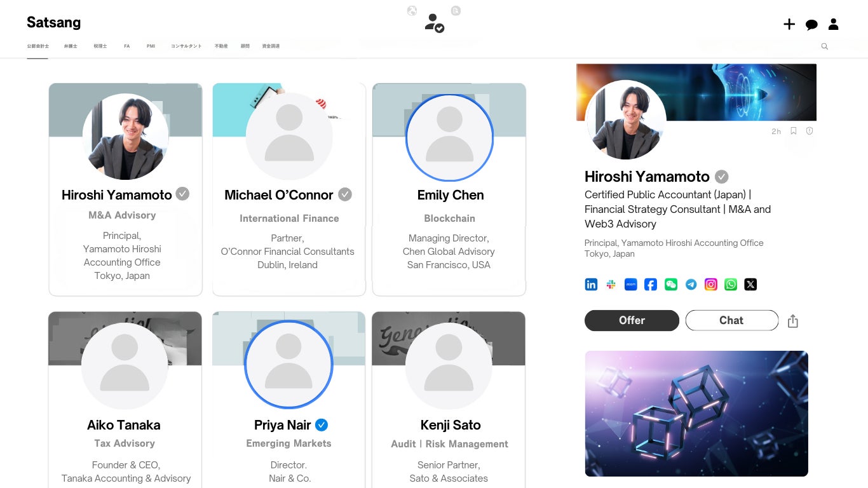This screenshot has width=868, height=488.
Task: Click the Offer button
Action: pos(632,320)
